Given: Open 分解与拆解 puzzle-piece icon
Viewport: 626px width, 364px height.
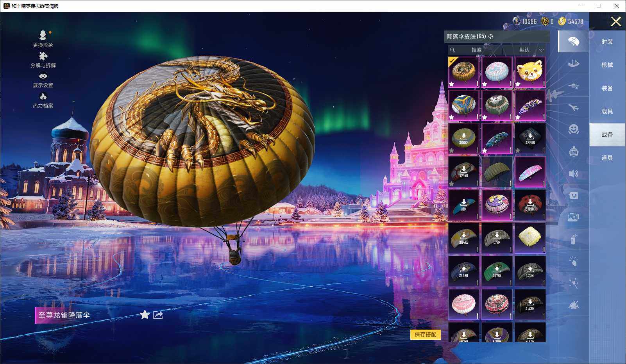Looking at the screenshot, I should pos(43,56).
